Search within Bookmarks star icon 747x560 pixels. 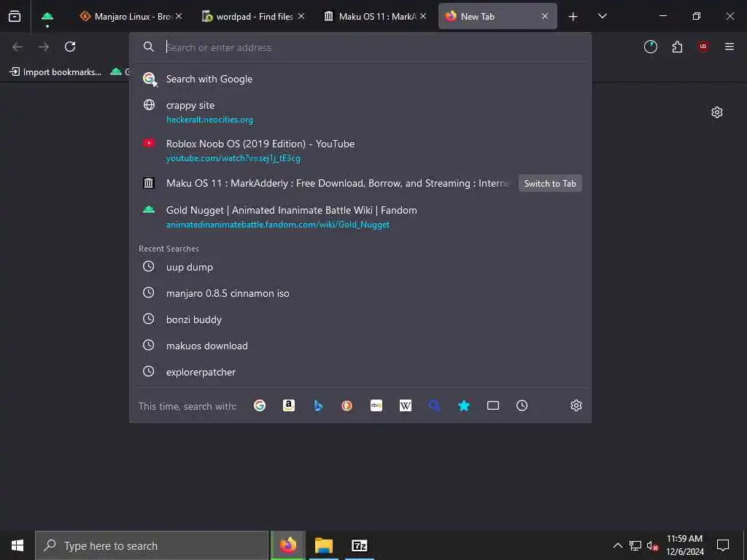[x=464, y=405]
